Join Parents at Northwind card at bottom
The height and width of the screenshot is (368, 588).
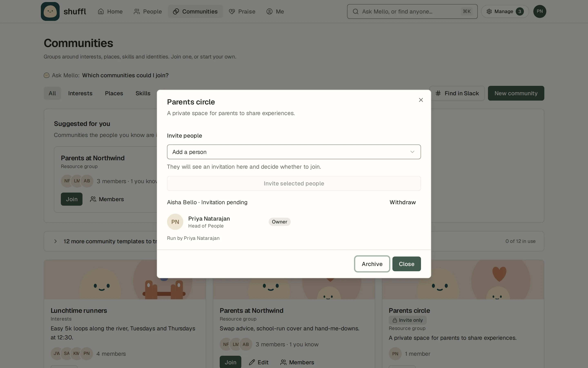point(230,362)
